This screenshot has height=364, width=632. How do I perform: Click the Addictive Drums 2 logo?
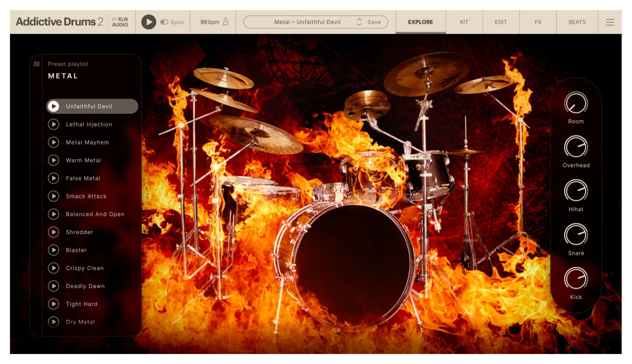[x=60, y=22]
